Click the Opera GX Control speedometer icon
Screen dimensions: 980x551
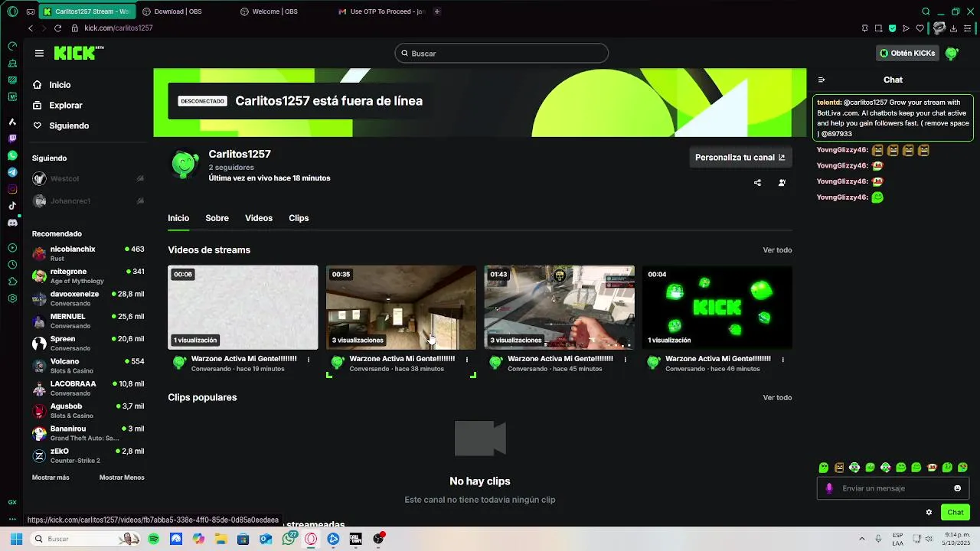click(x=12, y=46)
